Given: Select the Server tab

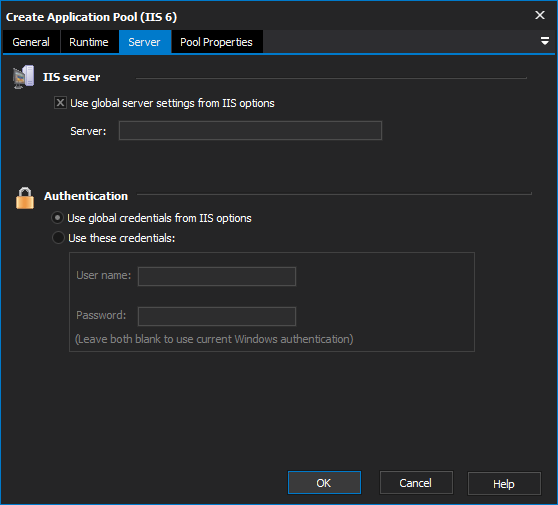Looking at the screenshot, I should (145, 42).
